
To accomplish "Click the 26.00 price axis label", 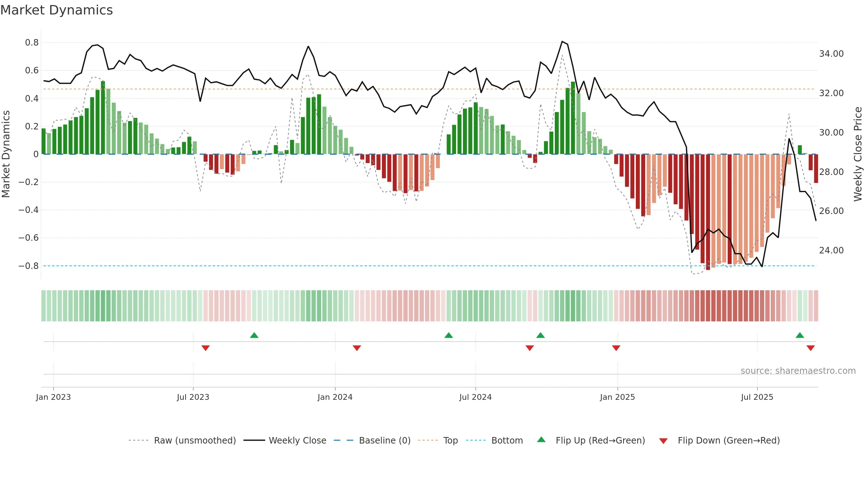I will coord(831,211).
